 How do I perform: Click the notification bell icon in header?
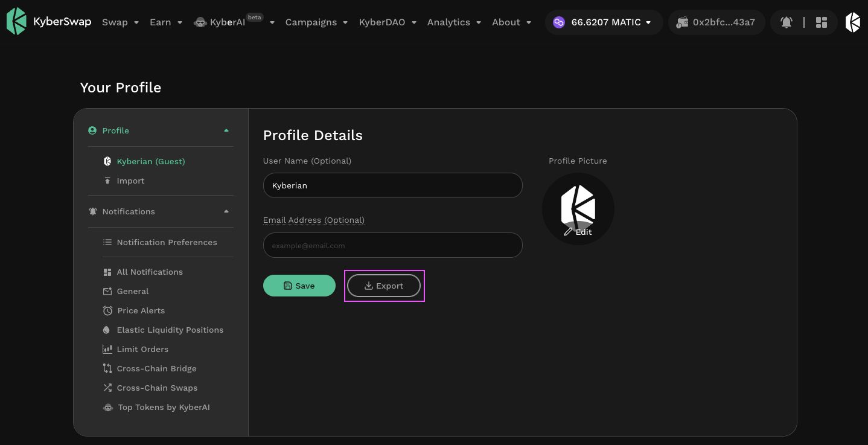[786, 22]
